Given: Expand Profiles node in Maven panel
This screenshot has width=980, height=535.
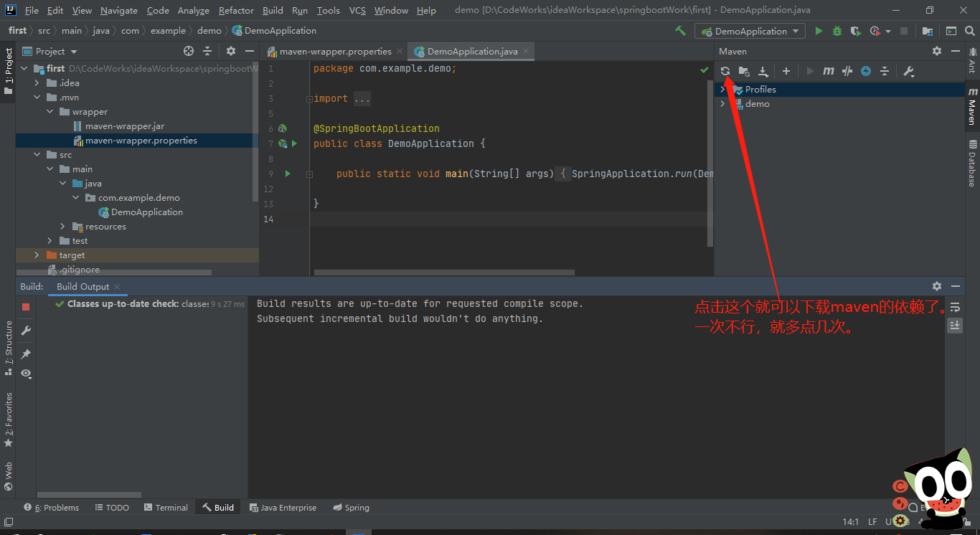Looking at the screenshot, I should (722, 90).
